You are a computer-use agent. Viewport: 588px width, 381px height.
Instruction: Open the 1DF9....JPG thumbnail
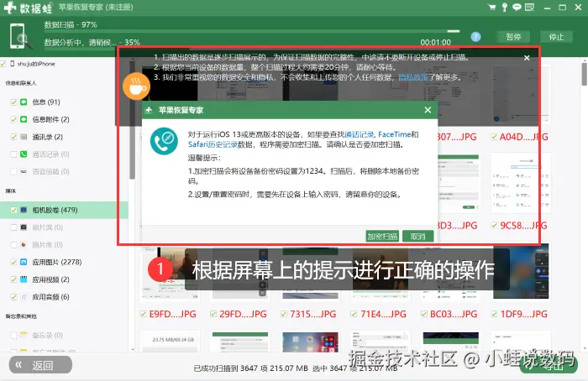click(522, 272)
